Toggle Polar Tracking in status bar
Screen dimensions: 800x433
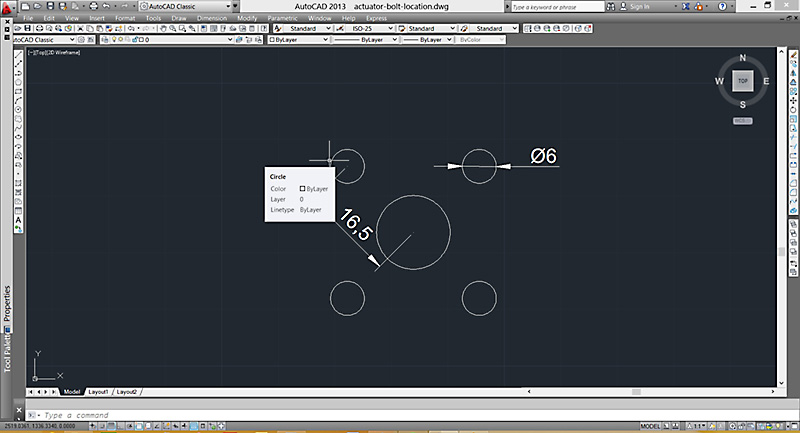tap(130, 426)
